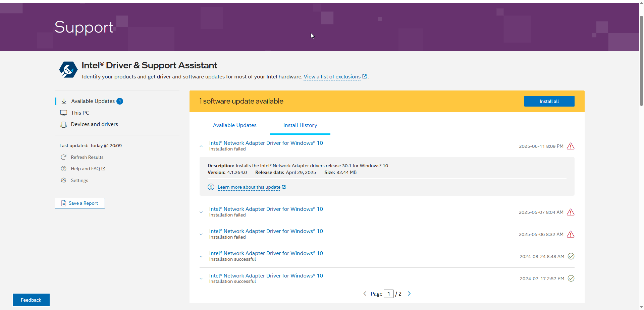Viewport: 644px width, 310px height.
Task: Open Settings via the gear icon
Action: 63,180
